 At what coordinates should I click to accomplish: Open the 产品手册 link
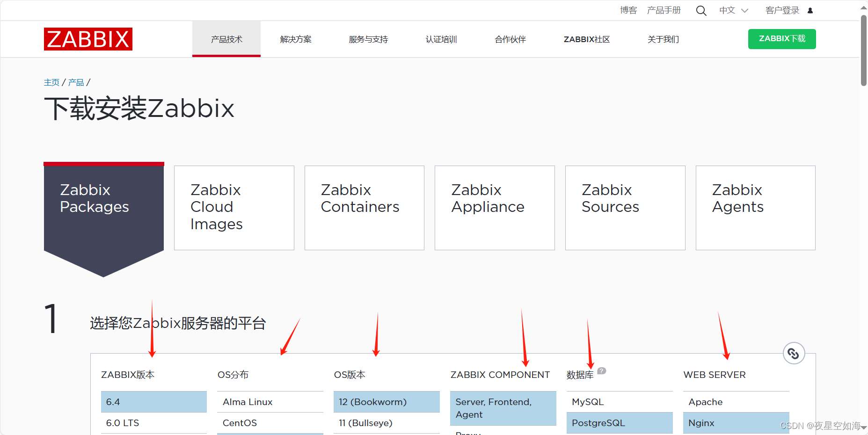[x=664, y=10]
